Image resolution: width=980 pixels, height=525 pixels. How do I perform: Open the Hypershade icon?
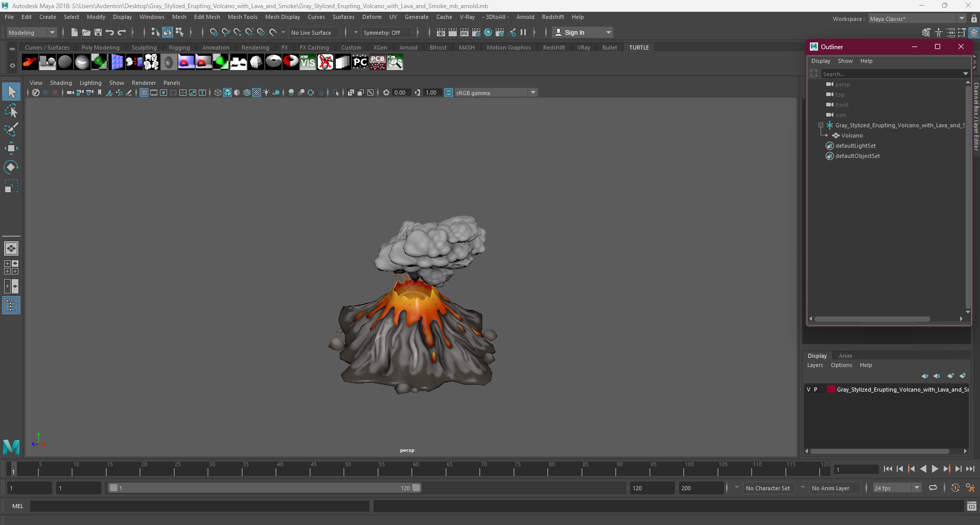(x=488, y=32)
